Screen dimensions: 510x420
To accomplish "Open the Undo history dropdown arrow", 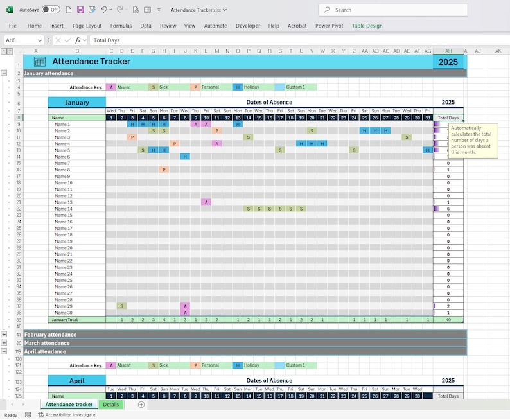I will pos(111,10).
